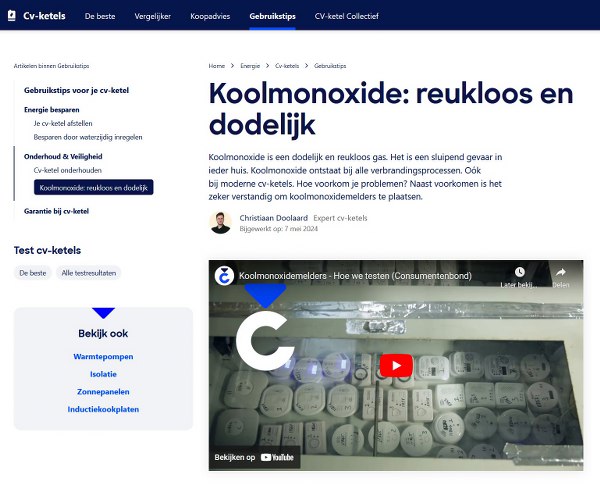The width and height of the screenshot is (600, 488).
Task: Switch to the Vergelijker tab
Action: point(153,16)
